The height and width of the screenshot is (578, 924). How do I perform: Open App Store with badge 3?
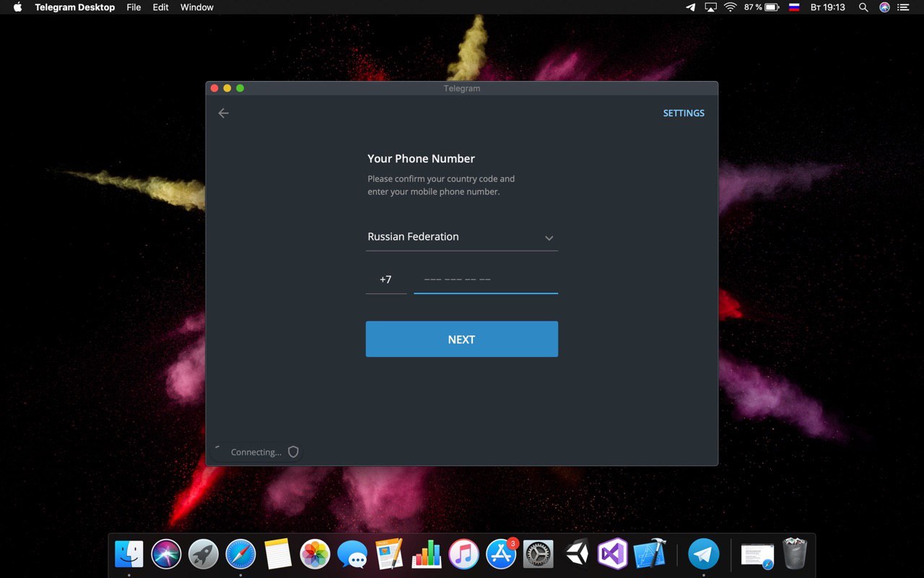coord(501,554)
